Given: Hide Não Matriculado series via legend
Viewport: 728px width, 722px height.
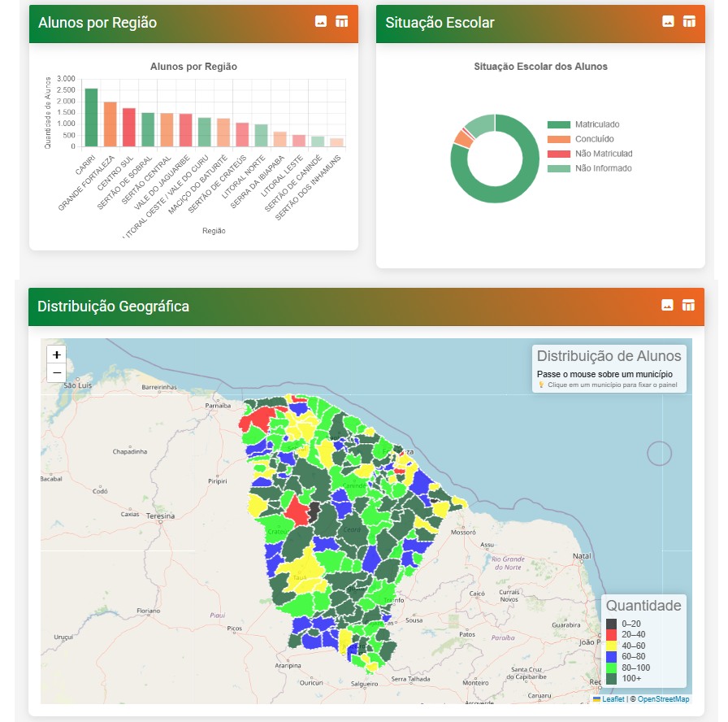Looking at the screenshot, I should [603, 154].
